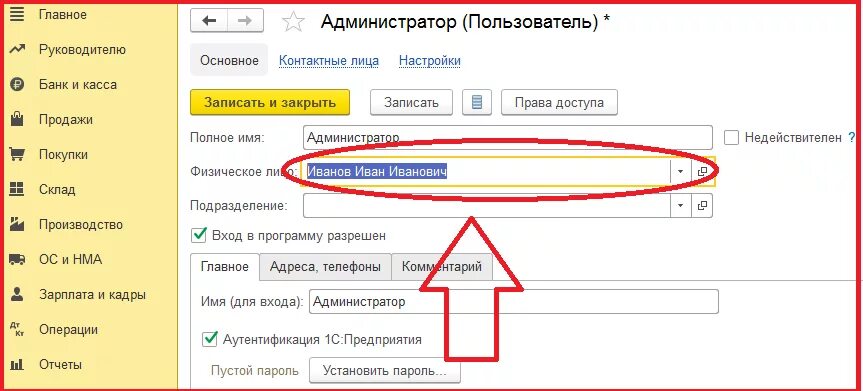Click the Записать button

(x=411, y=102)
